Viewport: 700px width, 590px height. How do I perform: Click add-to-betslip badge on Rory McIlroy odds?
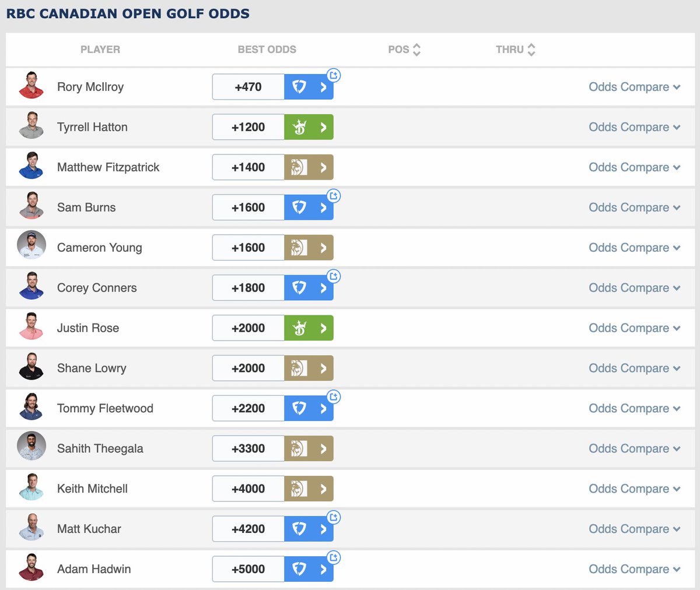[334, 75]
